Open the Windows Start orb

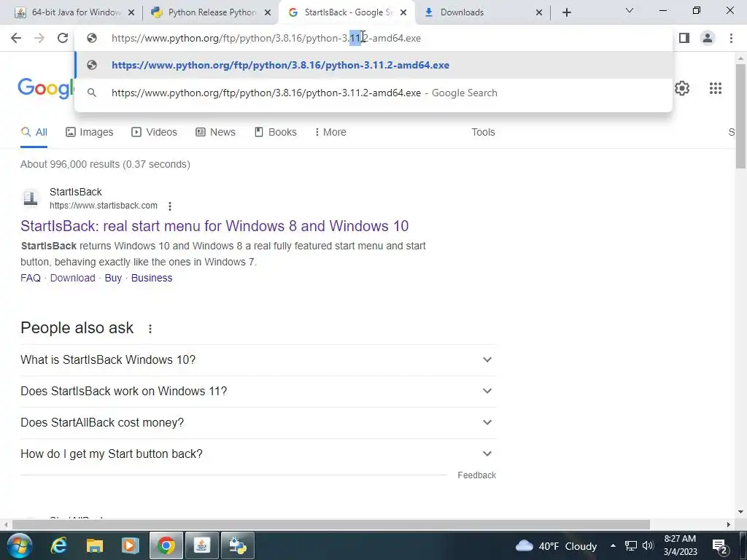coord(19,545)
